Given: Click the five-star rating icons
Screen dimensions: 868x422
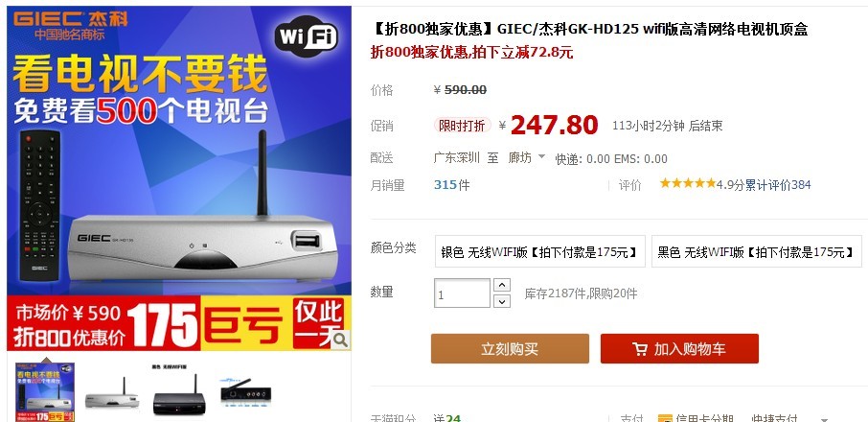Looking at the screenshot, I should coord(688,183).
